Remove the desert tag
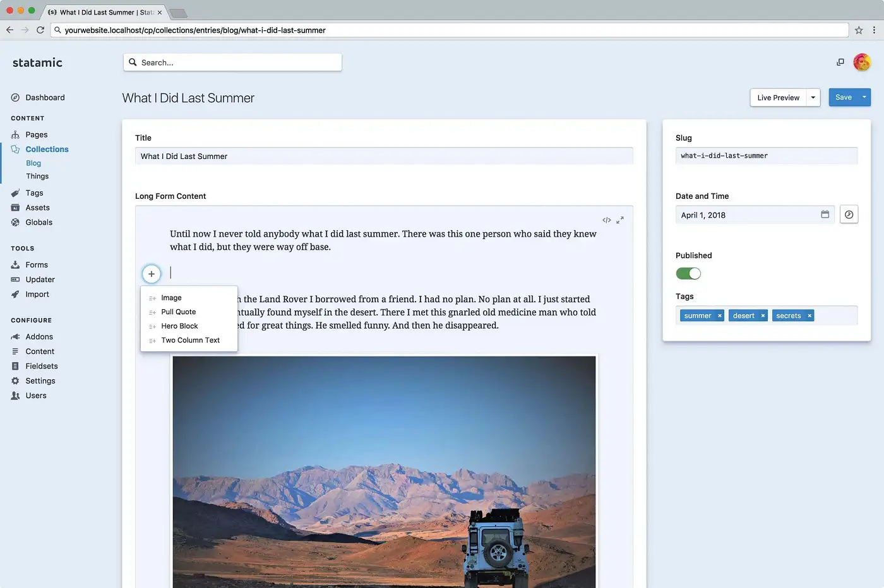884x588 pixels. click(x=763, y=316)
